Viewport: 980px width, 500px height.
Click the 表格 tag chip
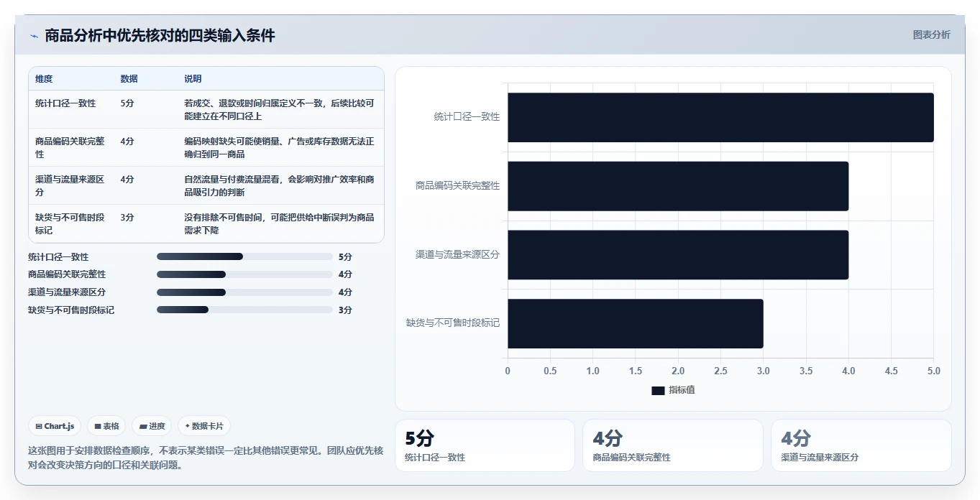point(106,426)
